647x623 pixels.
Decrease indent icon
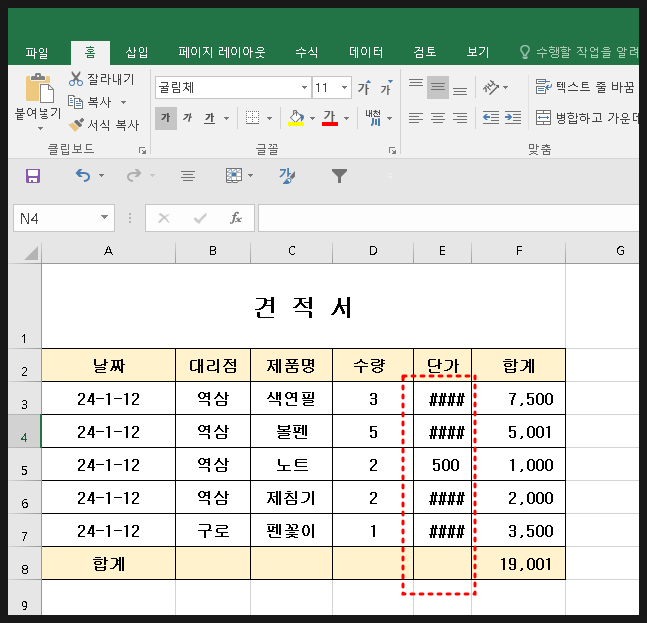tap(491, 118)
